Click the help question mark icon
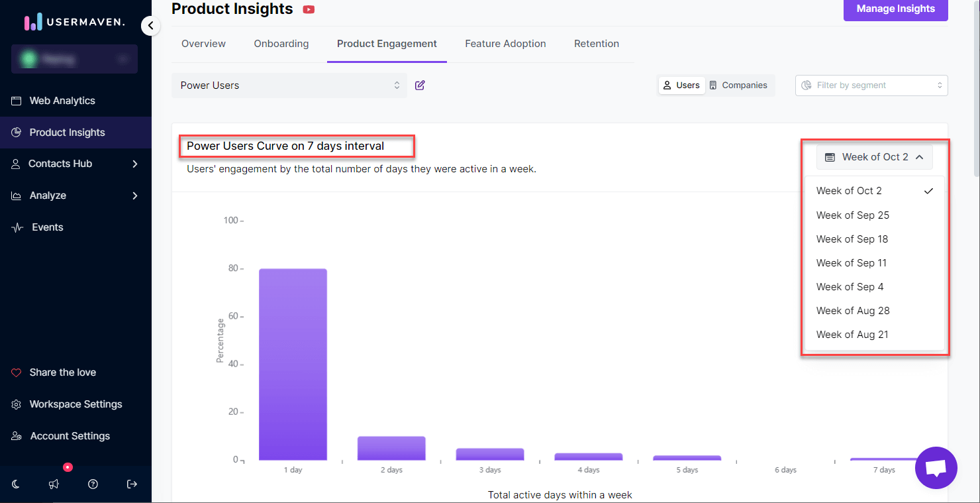This screenshot has height=503, width=980. point(93,484)
